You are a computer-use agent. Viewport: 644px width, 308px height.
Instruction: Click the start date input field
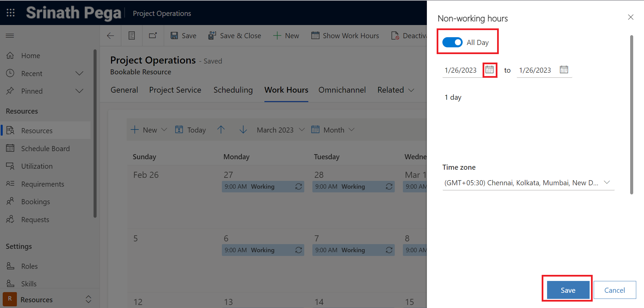(461, 70)
